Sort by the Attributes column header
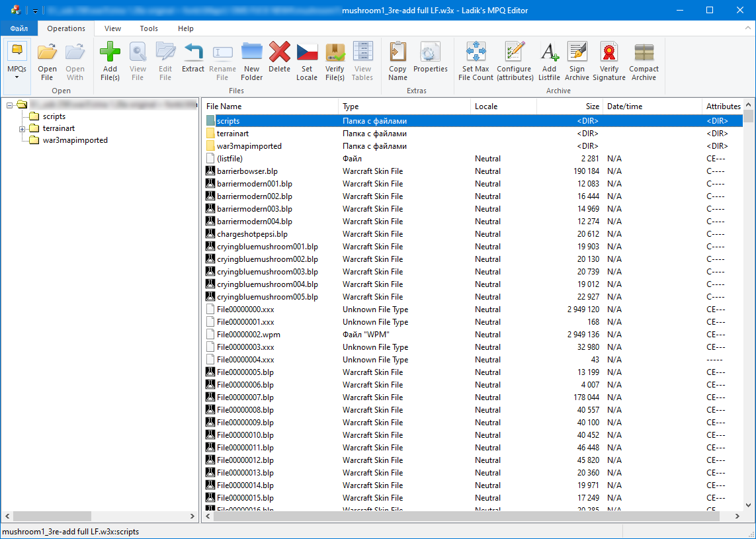The height and width of the screenshot is (539, 756). [723, 106]
